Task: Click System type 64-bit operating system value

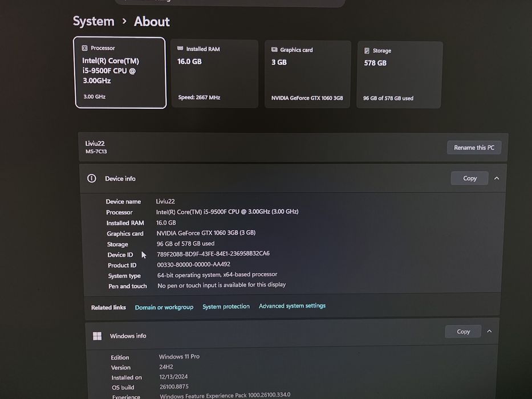Action: (x=217, y=275)
